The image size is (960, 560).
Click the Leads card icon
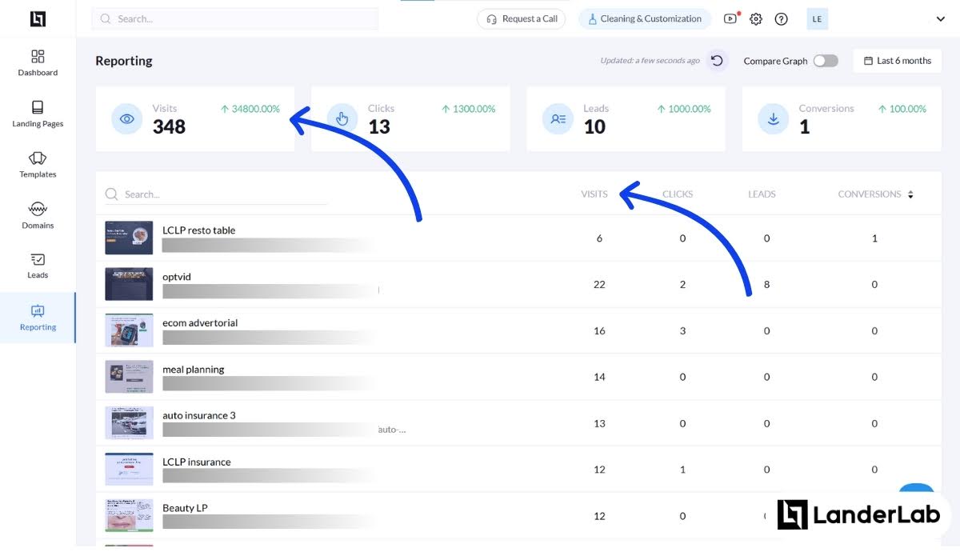558,119
